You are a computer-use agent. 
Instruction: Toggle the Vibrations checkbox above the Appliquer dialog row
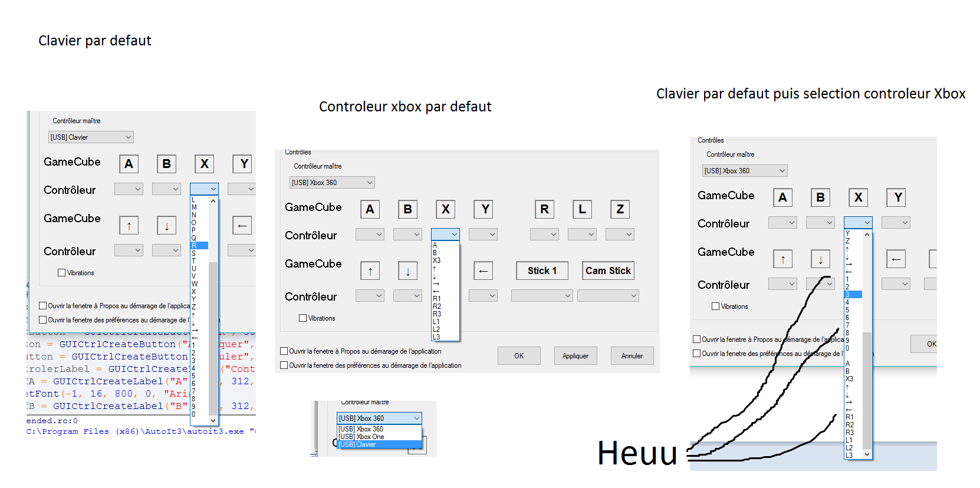coord(303,318)
